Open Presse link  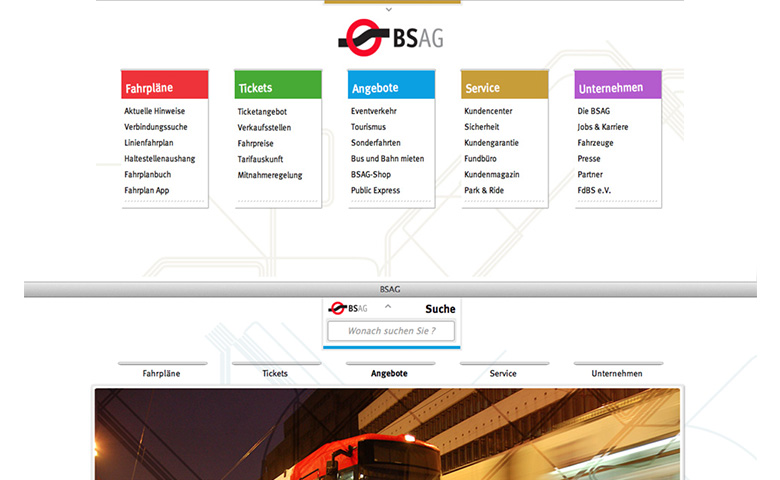click(589, 159)
